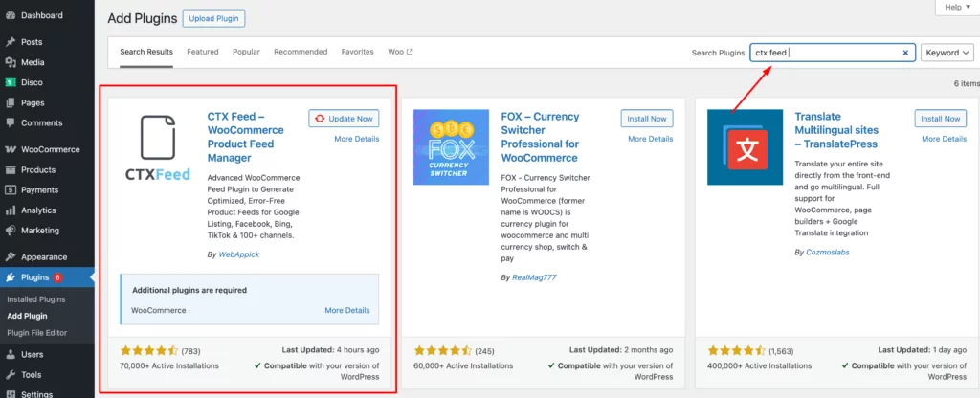The width and height of the screenshot is (980, 398).
Task: Switch to the Recommended tab
Action: 301,52
